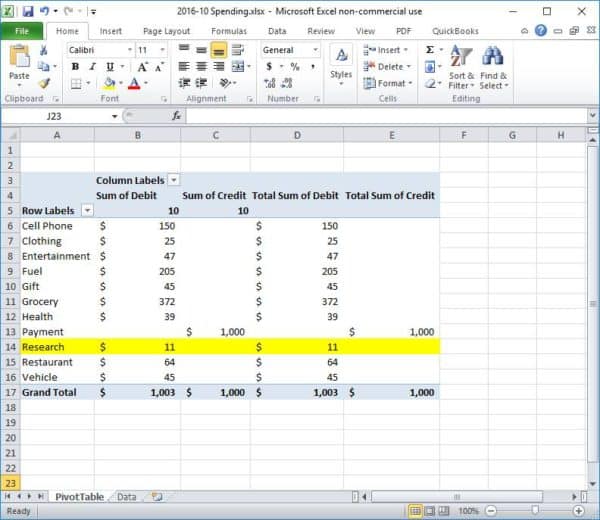Toggle Align Text Left
This screenshot has width=600, height=520.
pyautogui.click(x=184, y=67)
